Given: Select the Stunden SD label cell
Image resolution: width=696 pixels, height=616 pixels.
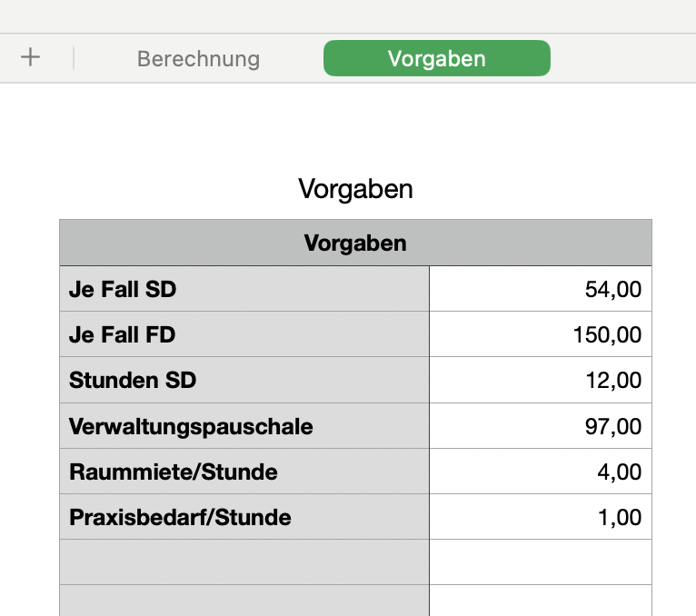Looking at the screenshot, I should [244, 381].
